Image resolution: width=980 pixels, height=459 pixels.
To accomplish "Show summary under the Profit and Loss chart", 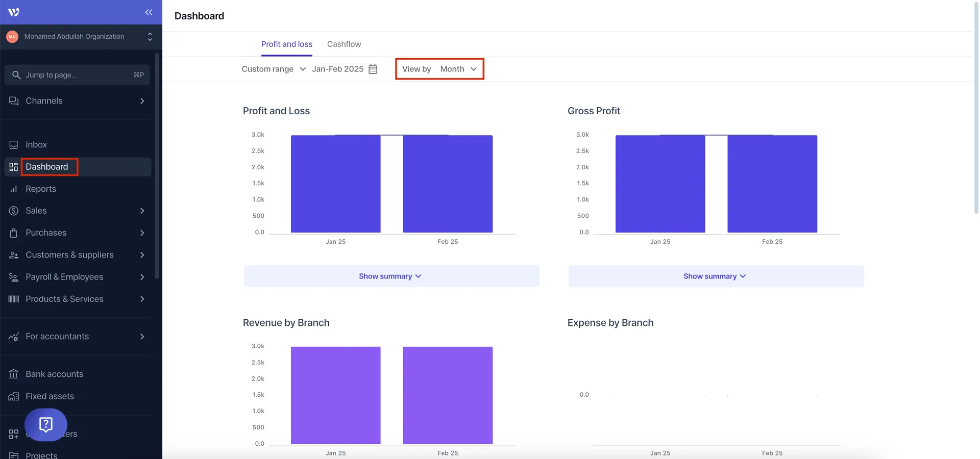I will pyautogui.click(x=391, y=276).
